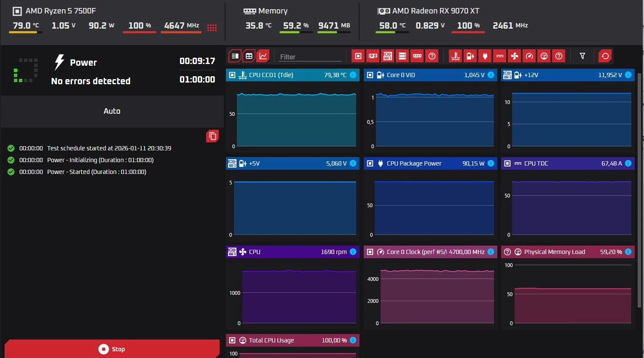
Task: Reset the monitoring graphs with the refresh icon
Action: coord(605,56)
